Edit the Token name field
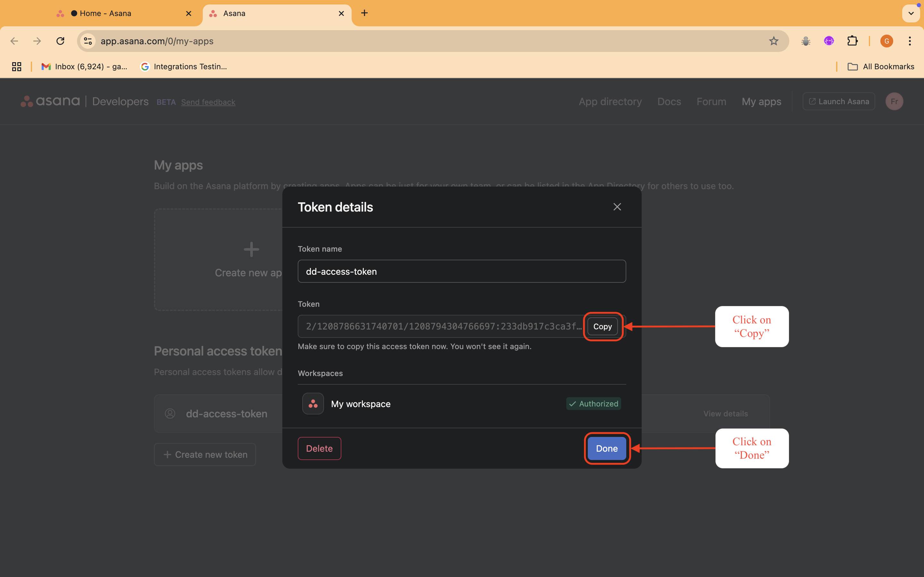 point(461,271)
